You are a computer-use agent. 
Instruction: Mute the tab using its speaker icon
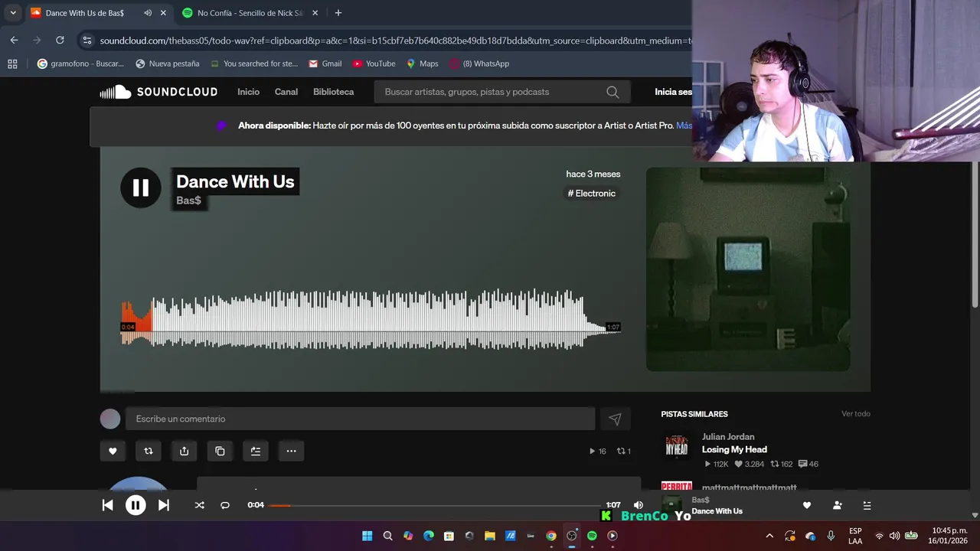click(x=148, y=13)
